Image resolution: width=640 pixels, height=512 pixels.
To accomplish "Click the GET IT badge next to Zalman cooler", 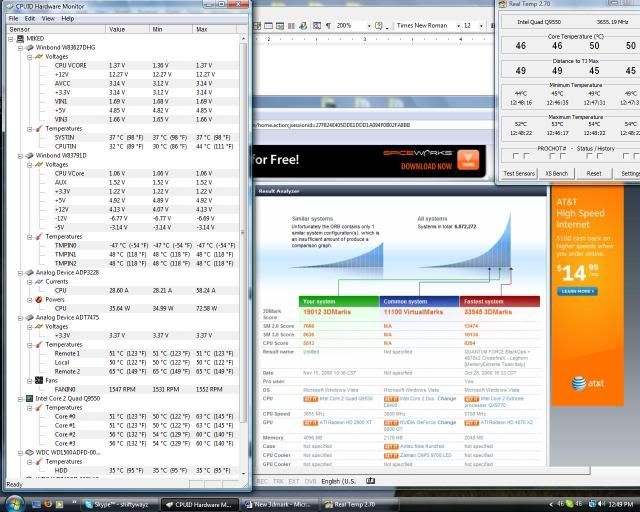I will (x=391, y=455).
